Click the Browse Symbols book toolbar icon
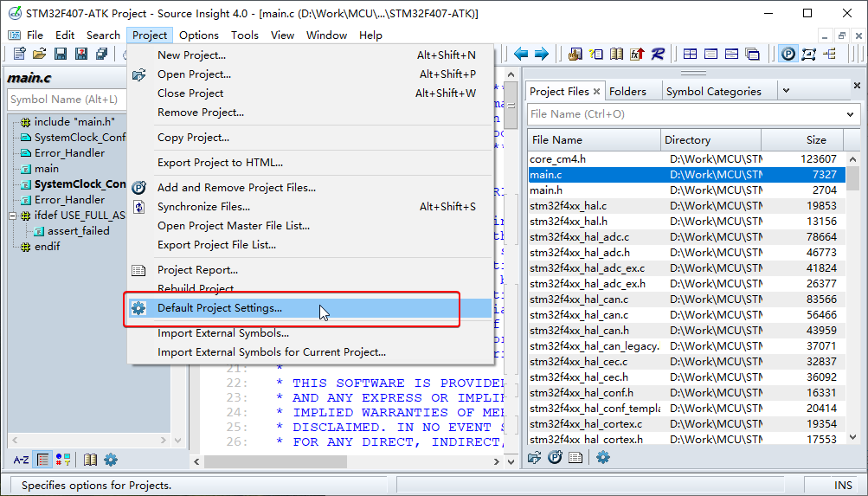 tap(617, 54)
